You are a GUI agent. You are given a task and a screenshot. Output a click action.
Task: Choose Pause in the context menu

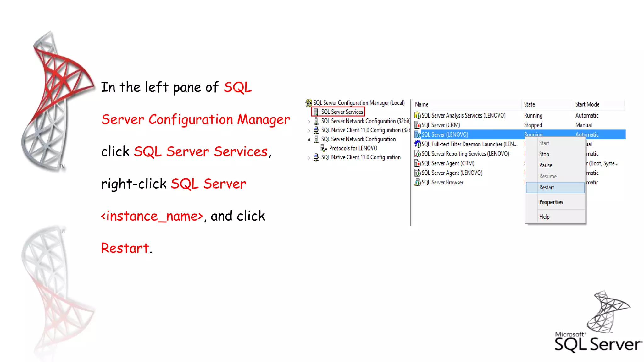coord(555,165)
